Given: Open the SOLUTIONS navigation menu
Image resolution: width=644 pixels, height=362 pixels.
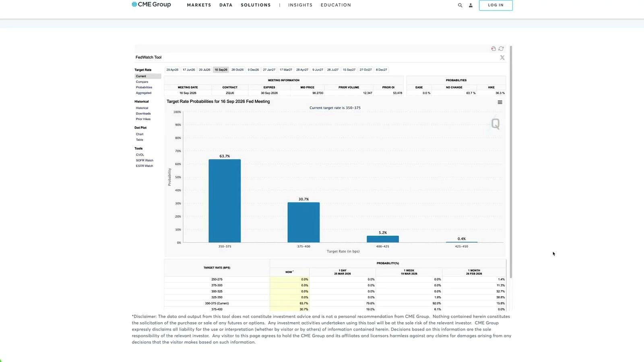Looking at the screenshot, I should [x=256, y=5].
